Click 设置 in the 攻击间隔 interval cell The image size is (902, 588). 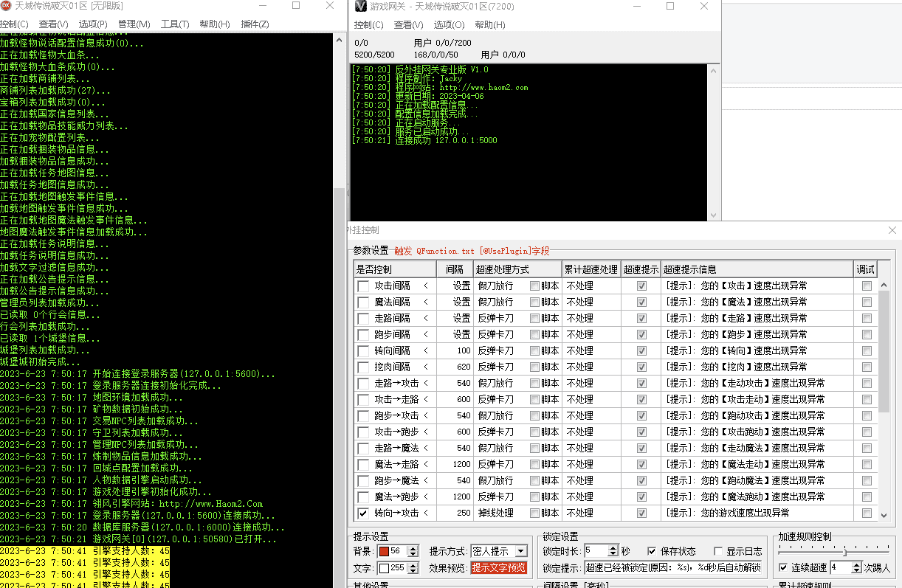point(461,286)
